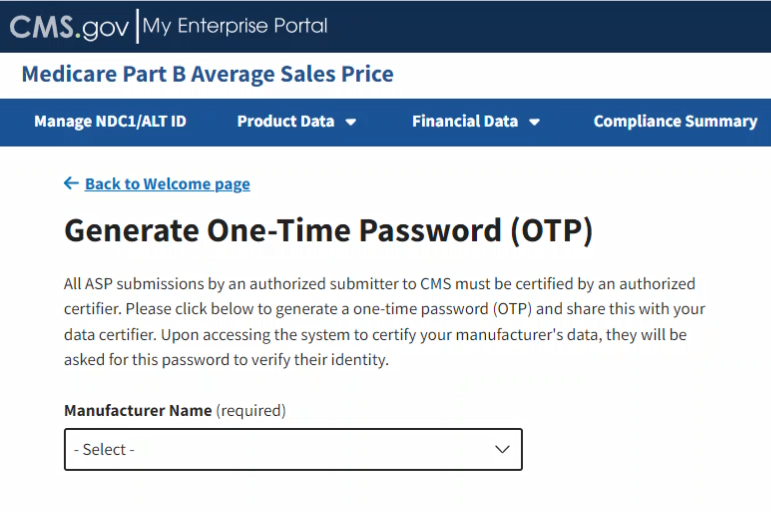The height and width of the screenshot is (512, 771).
Task: Click the "- Select -" placeholder text
Action: pyautogui.click(x=104, y=450)
